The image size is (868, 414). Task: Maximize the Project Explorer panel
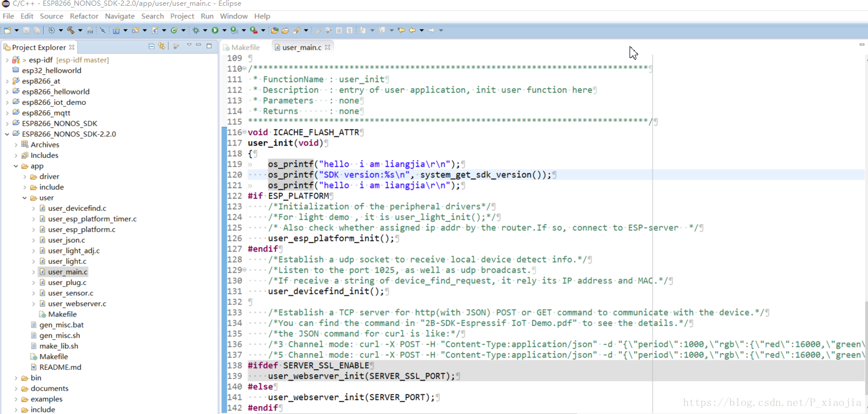209,46
